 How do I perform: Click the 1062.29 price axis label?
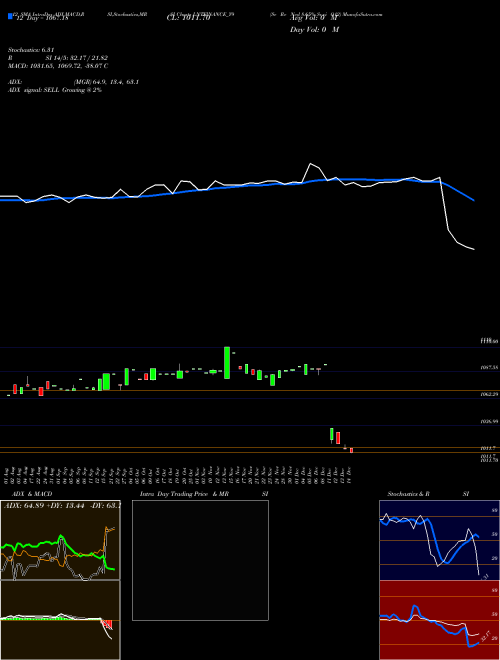tap(489, 394)
